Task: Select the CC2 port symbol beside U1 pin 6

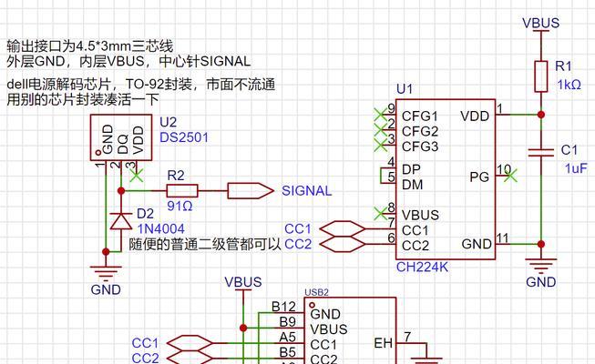Action: click(343, 244)
